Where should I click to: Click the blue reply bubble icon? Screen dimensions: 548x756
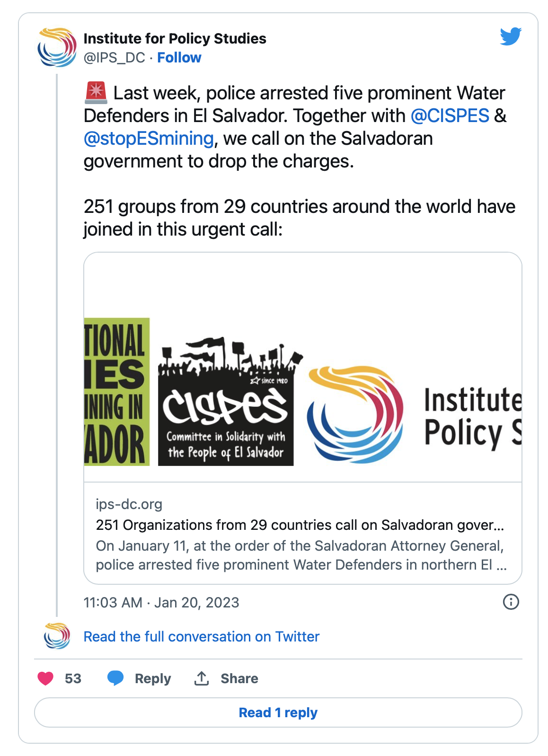(115, 678)
